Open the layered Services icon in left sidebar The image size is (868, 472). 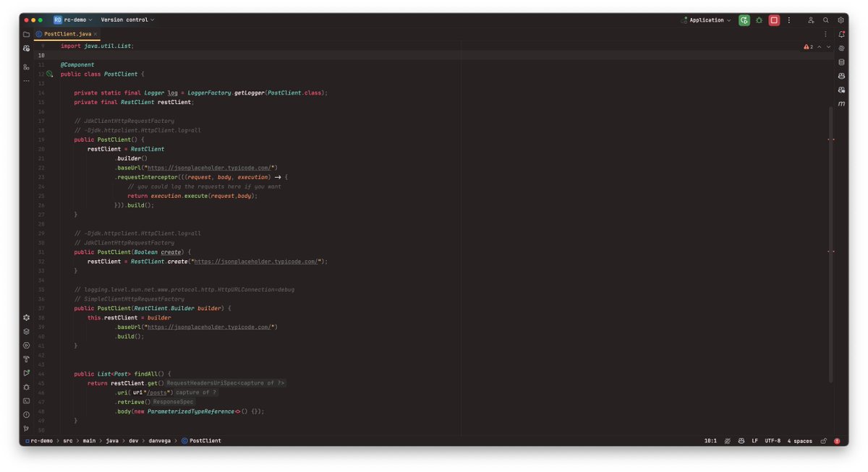click(x=26, y=331)
